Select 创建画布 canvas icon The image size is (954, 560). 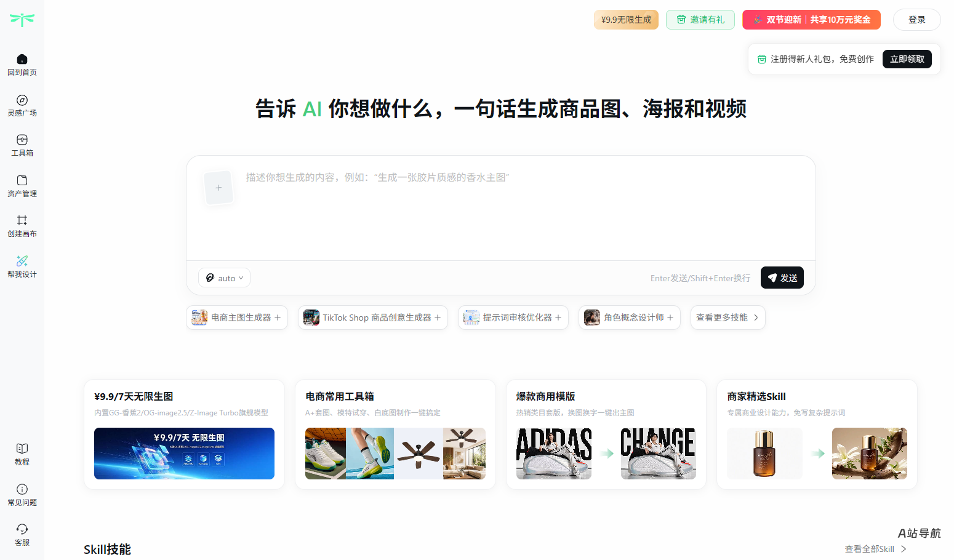click(22, 220)
